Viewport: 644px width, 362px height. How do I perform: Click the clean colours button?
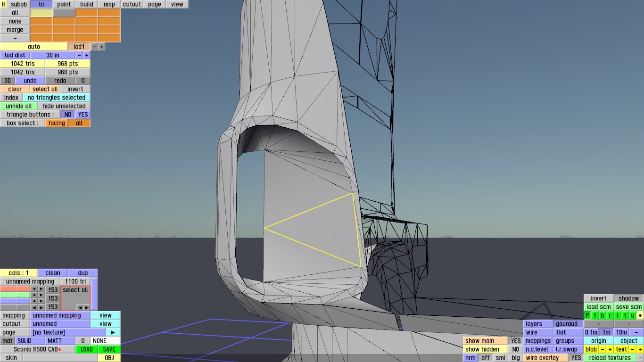(53, 273)
